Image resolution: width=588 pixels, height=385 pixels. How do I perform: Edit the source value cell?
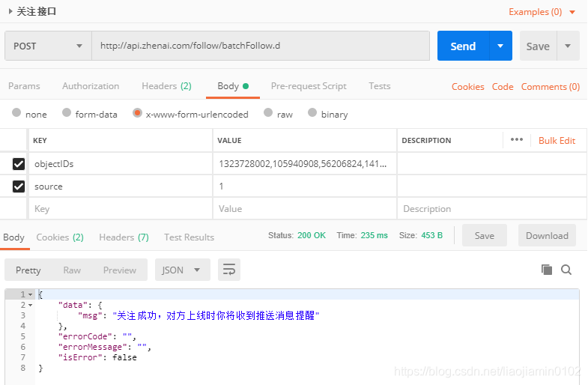(x=305, y=187)
